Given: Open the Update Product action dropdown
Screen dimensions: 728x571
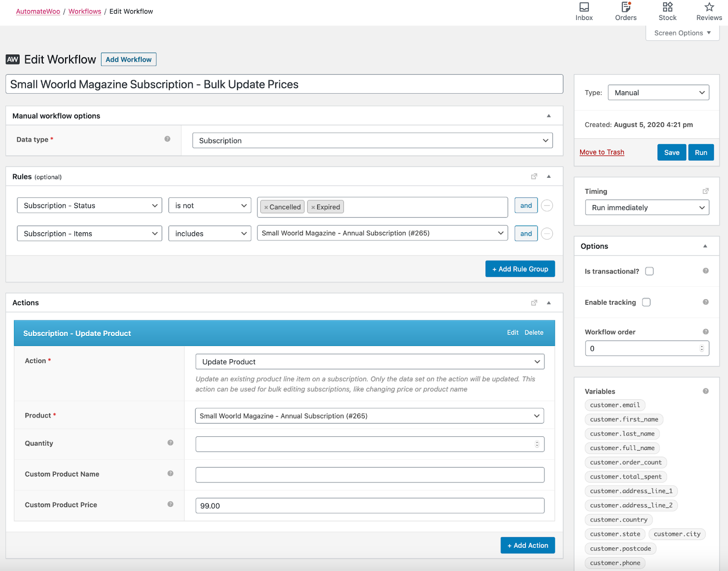Looking at the screenshot, I should (370, 362).
